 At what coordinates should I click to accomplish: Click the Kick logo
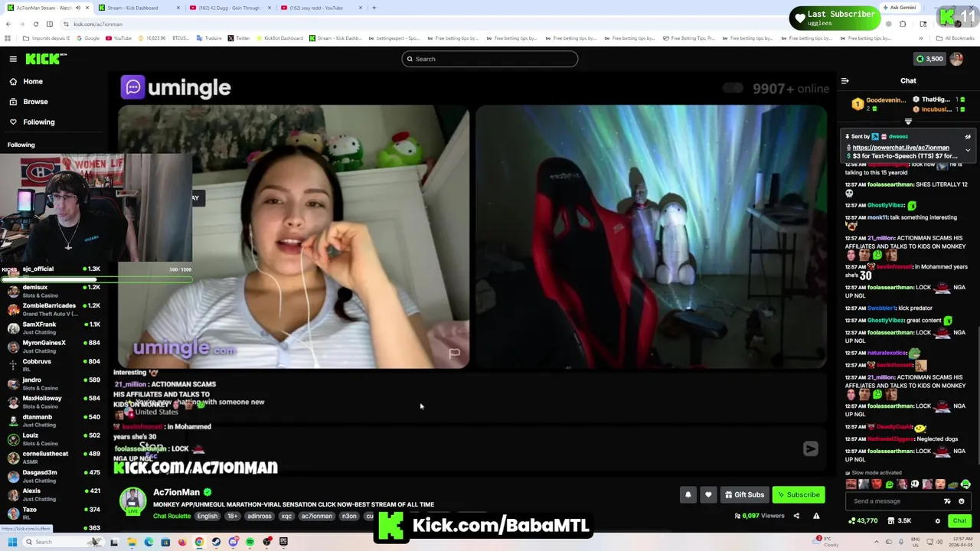pyautogui.click(x=45, y=59)
